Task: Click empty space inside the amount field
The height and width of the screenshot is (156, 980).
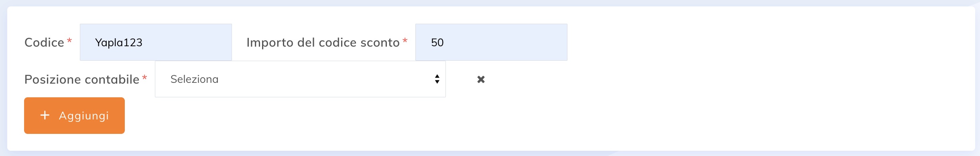Action: (506, 42)
